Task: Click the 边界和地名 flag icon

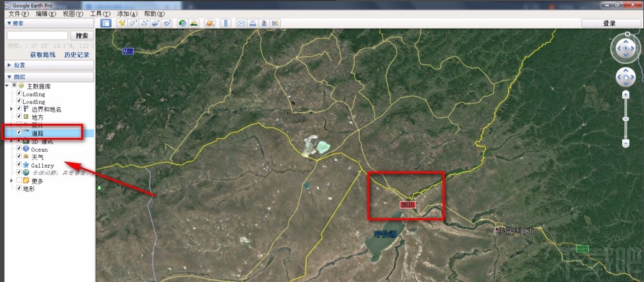Action: 26,109
